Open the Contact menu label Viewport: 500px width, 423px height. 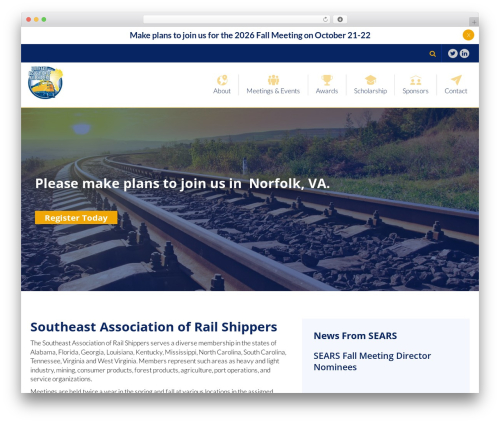(456, 91)
